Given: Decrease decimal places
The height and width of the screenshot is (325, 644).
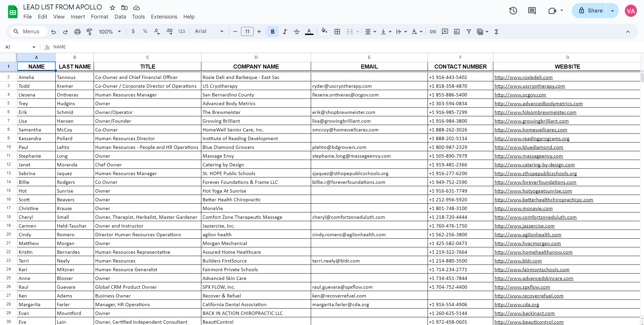Looking at the screenshot, I should click(x=157, y=32).
